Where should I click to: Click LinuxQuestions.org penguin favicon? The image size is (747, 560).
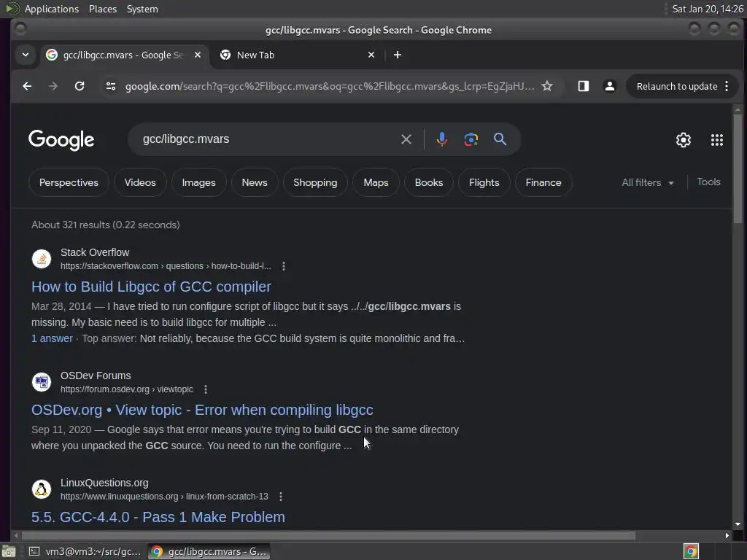click(42, 489)
